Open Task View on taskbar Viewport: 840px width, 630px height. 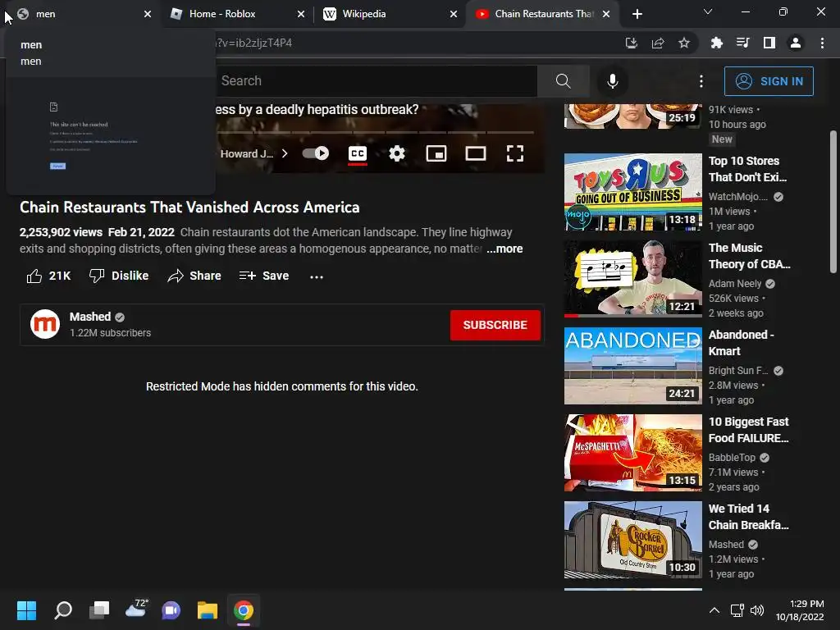pos(99,610)
